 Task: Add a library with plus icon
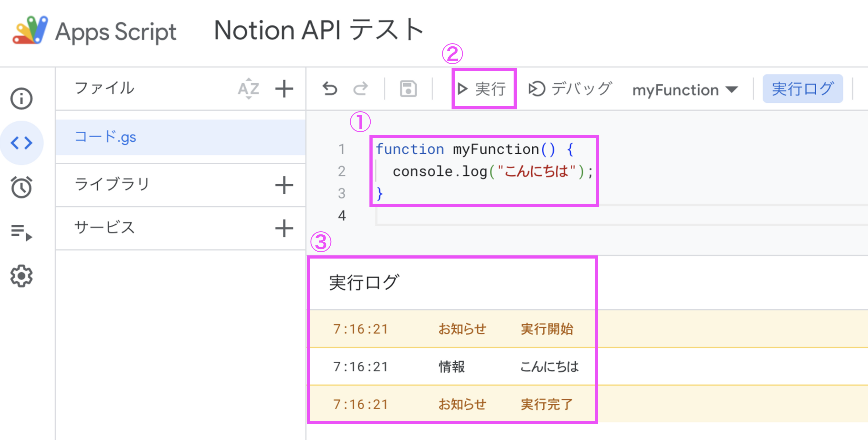(x=284, y=185)
